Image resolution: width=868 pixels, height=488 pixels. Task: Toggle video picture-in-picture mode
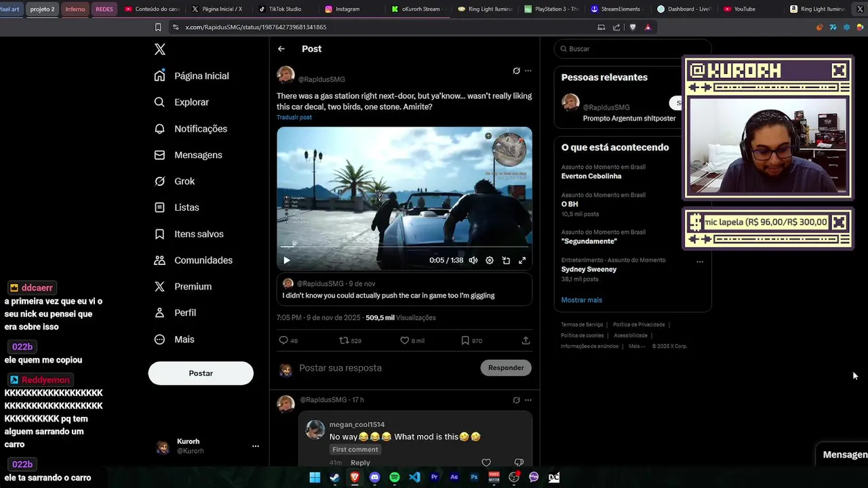506,260
